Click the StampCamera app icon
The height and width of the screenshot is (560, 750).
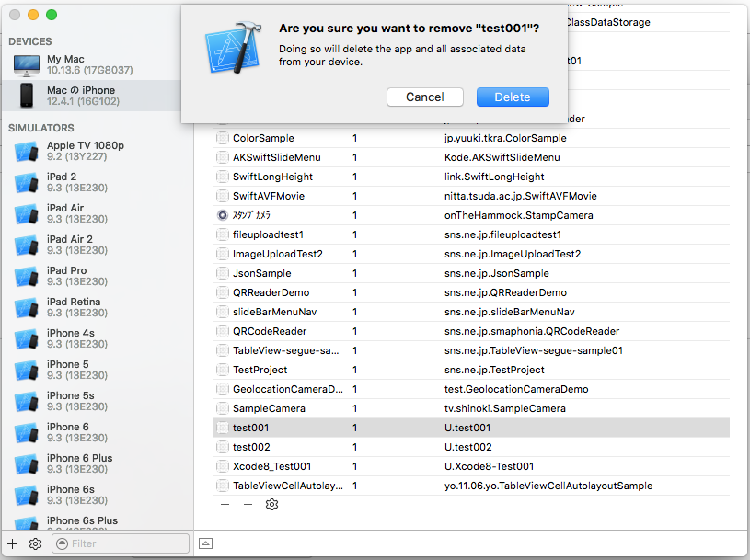pos(222,215)
